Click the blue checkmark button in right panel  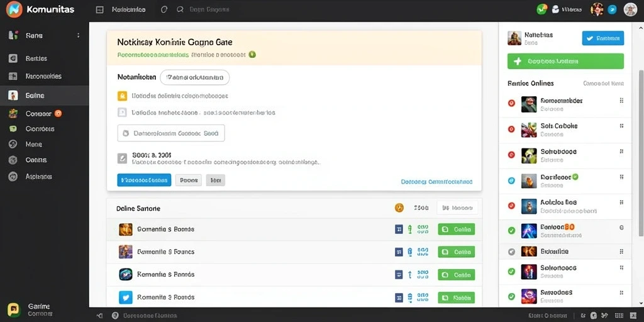pyautogui.click(x=603, y=38)
